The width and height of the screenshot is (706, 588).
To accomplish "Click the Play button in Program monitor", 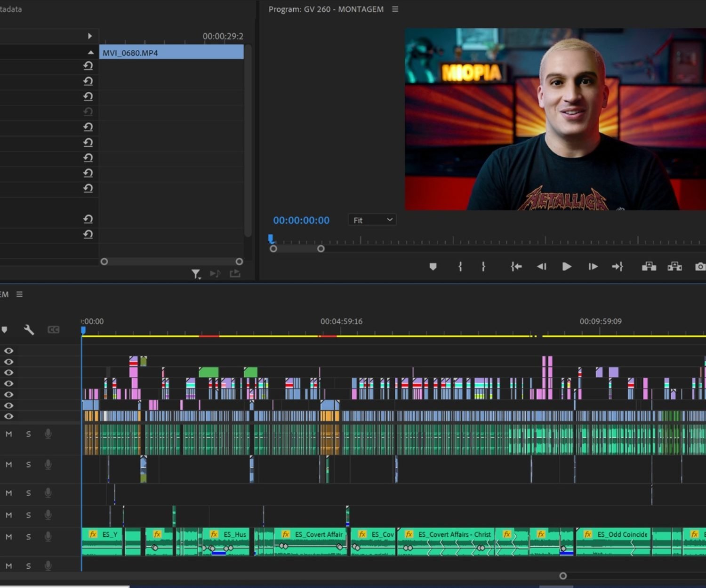I will pos(567,267).
